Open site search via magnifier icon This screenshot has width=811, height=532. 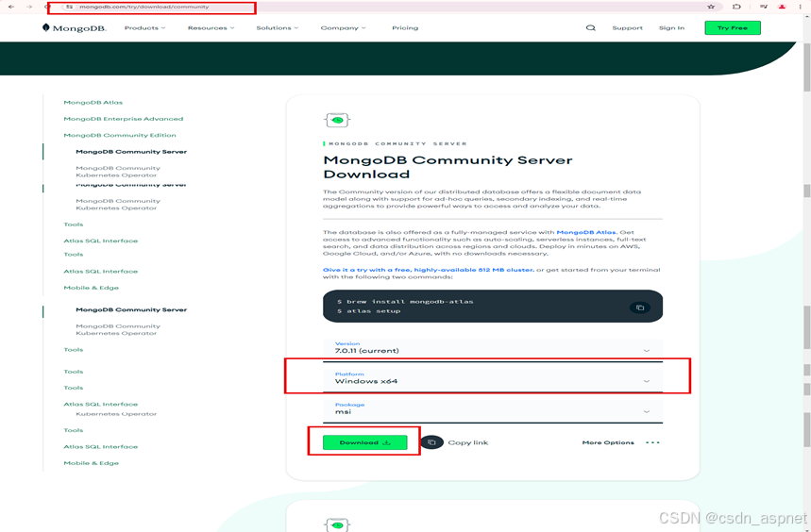click(591, 28)
